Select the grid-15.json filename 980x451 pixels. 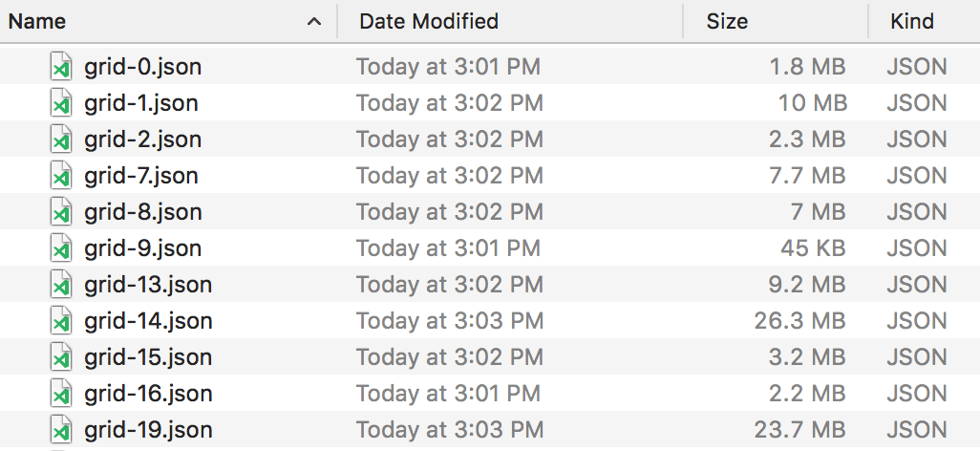pos(148,358)
